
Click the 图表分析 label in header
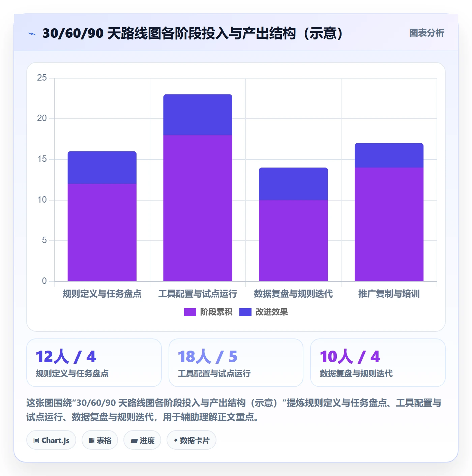coord(426,33)
